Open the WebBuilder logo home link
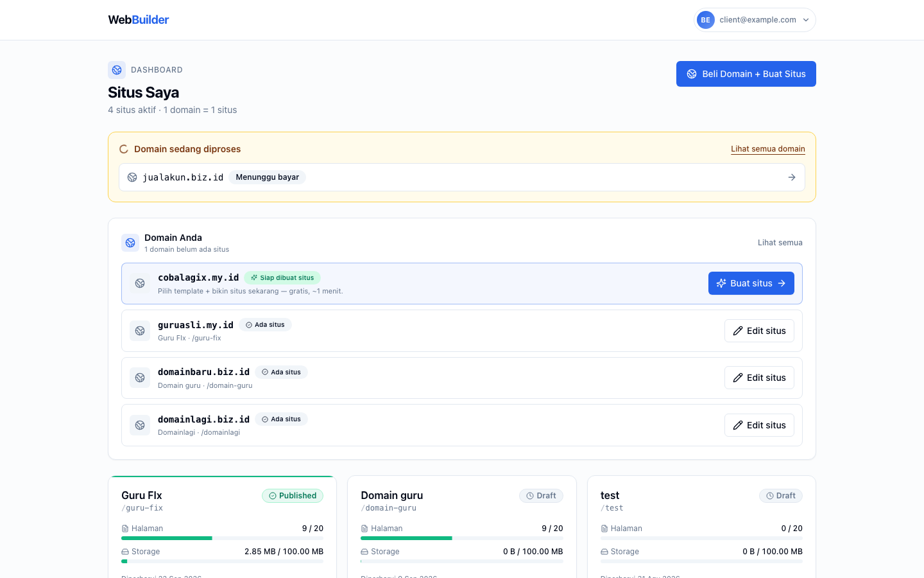The height and width of the screenshot is (578, 924). click(x=139, y=20)
